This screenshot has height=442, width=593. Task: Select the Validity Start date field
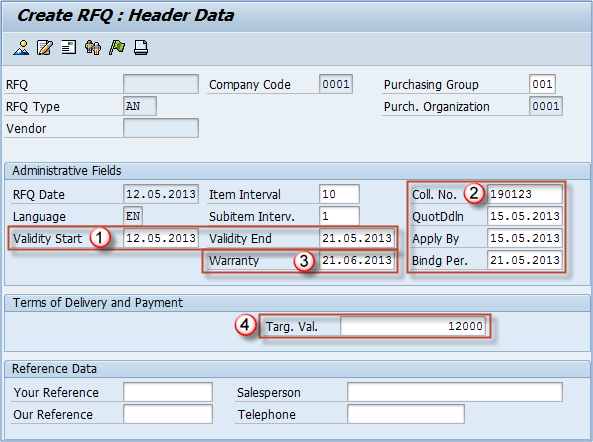coord(161,238)
